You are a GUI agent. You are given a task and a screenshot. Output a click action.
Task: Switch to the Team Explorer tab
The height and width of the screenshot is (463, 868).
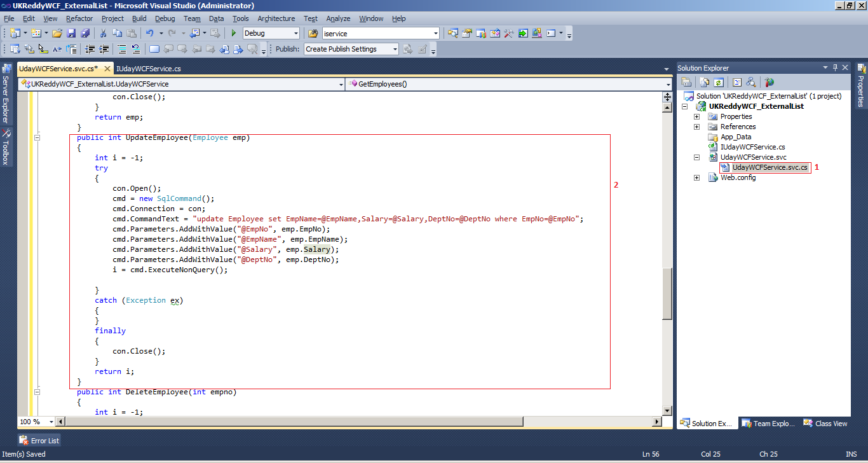coord(768,423)
